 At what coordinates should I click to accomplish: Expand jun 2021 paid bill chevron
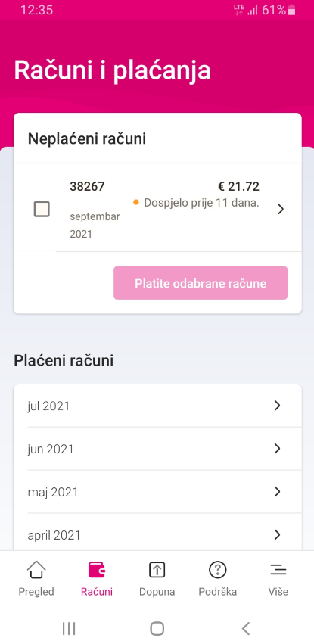tap(277, 449)
